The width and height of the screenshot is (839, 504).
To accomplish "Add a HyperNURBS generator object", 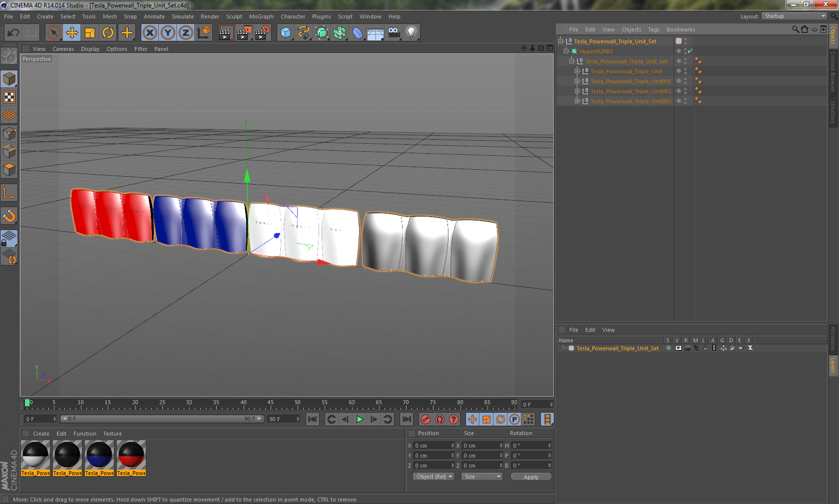I will click(x=322, y=33).
